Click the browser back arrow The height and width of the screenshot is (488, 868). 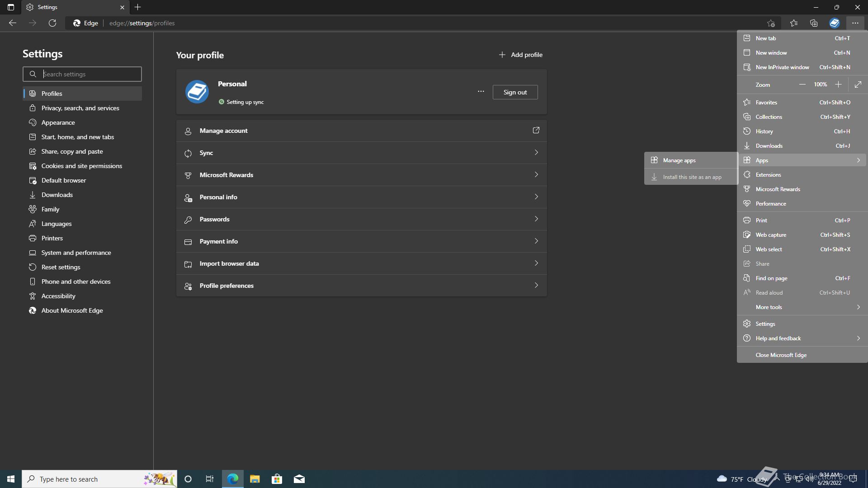pyautogui.click(x=13, y=23)
